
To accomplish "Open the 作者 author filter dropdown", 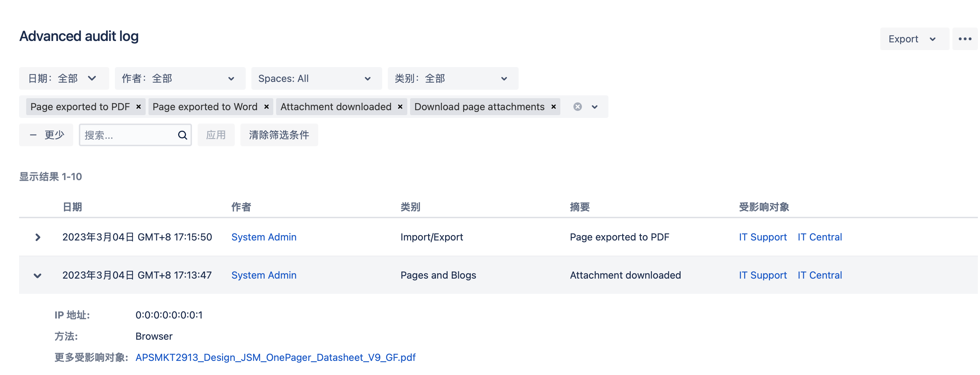I will [x=180, y=79].
